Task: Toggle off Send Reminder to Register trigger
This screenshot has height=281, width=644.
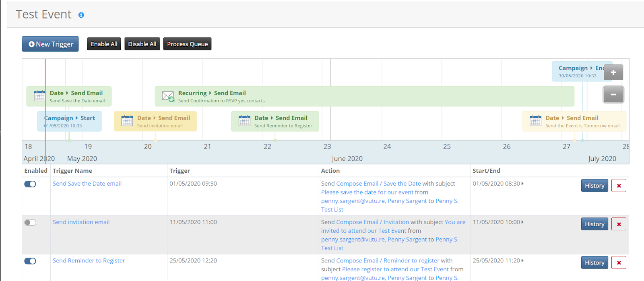Action: (30, 261)
